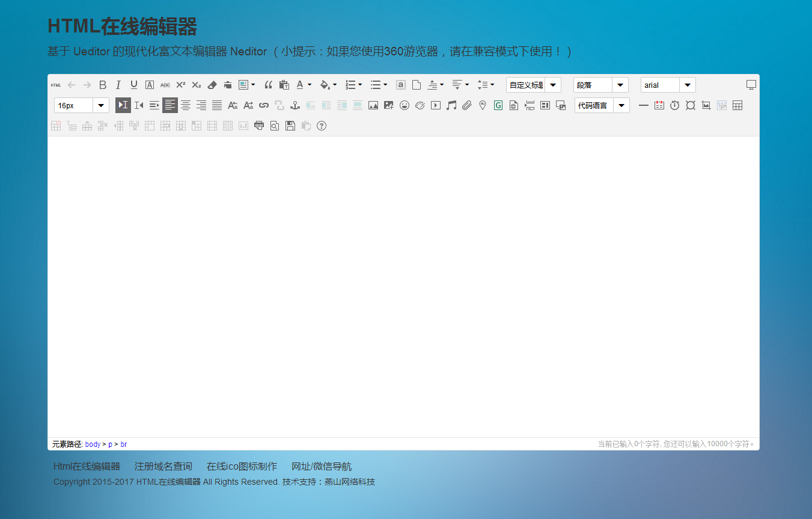This screenshot has width=812, height=519.
Task: Insert a blockquote
Action: point(269,85)
